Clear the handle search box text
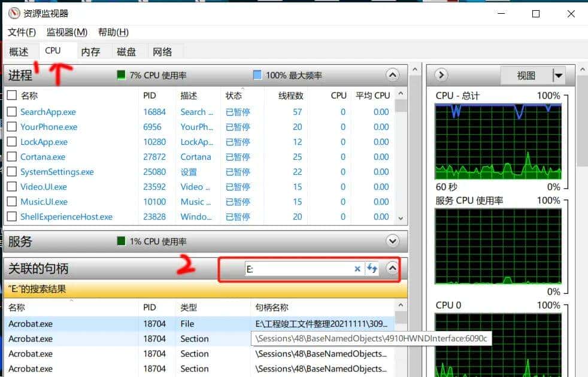 click(x=357, y=269)
